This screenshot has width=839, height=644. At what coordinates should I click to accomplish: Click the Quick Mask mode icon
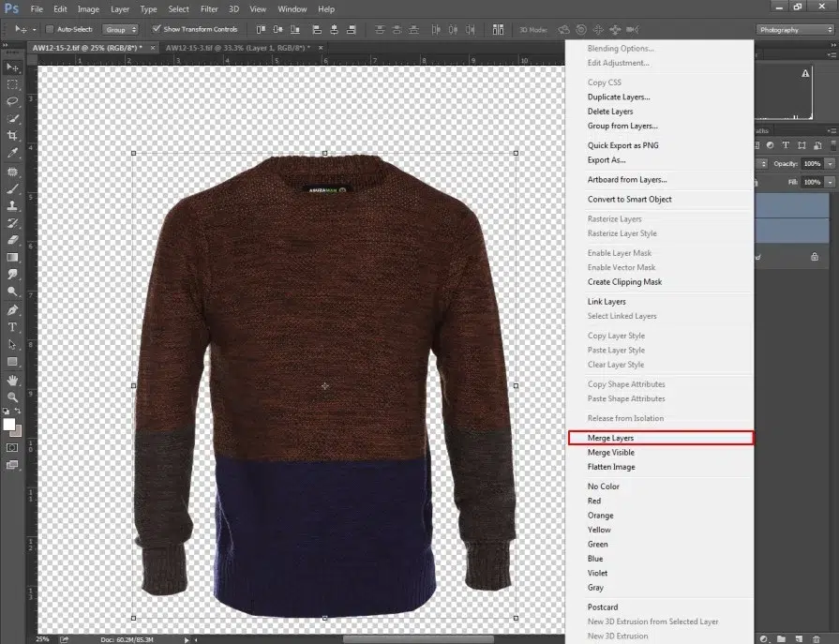[12, 448]
